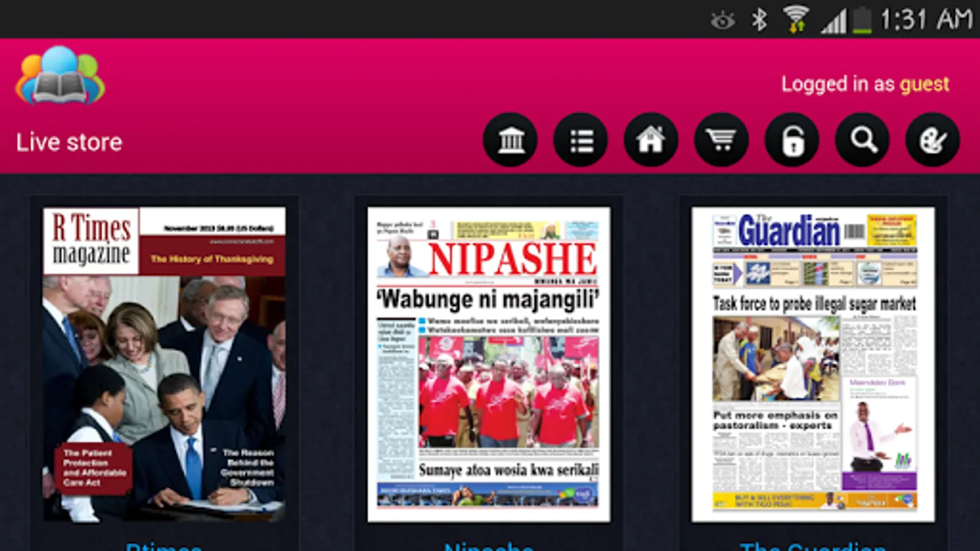Tap the 'The Guardian' title link
980x551 pixels.
coord(813,546)
